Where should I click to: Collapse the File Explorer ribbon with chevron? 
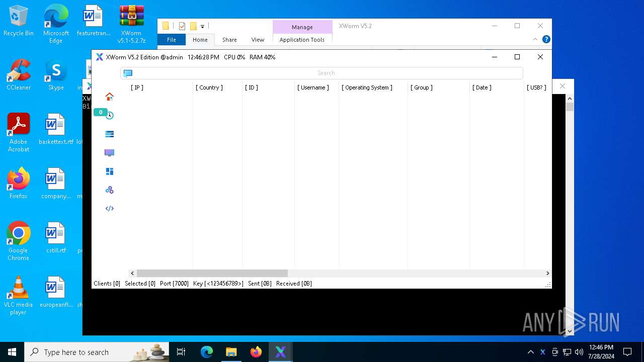pyautogui.click(x=535, y=39)
